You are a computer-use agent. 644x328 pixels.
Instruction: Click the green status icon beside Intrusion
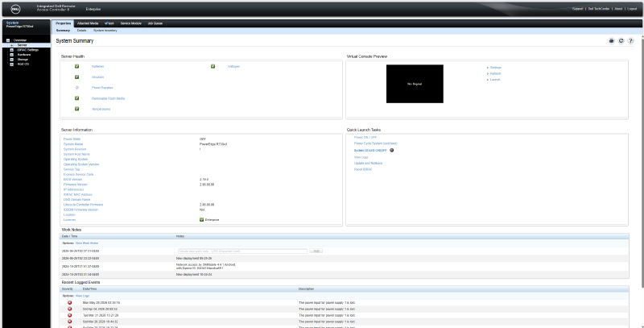point(76,77)
